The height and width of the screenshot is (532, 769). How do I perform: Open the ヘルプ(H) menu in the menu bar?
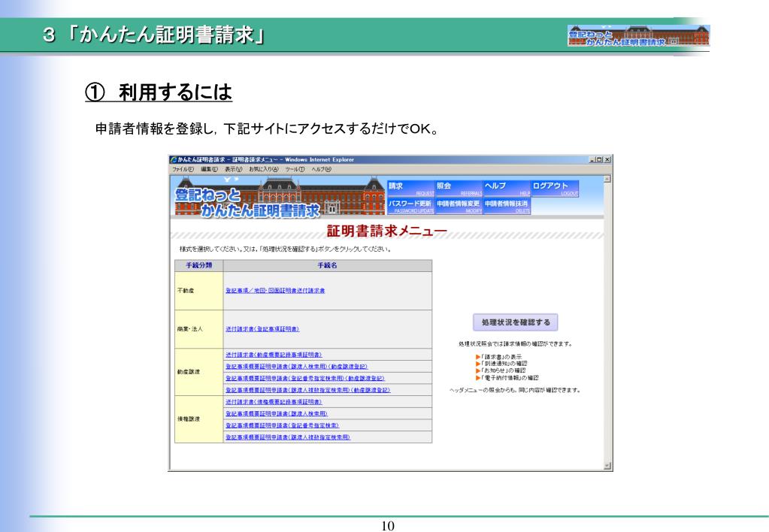pyautogui.click(x=321, y=170)
